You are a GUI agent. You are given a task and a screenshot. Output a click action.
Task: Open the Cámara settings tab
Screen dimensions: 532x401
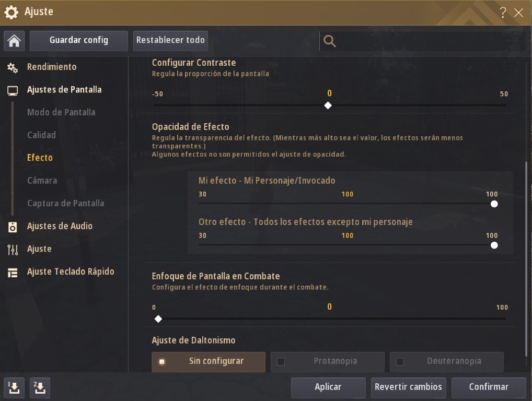pos(42,181)
